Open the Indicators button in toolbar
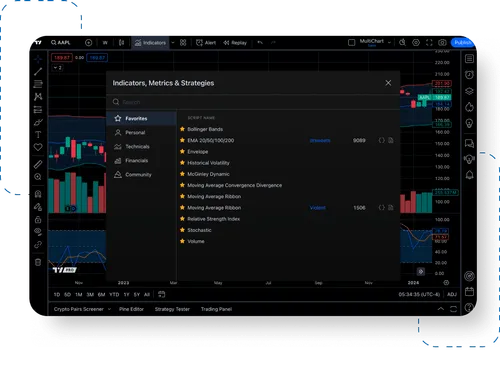The height and width of the screenshot is (375, 500). click(150, 43)
